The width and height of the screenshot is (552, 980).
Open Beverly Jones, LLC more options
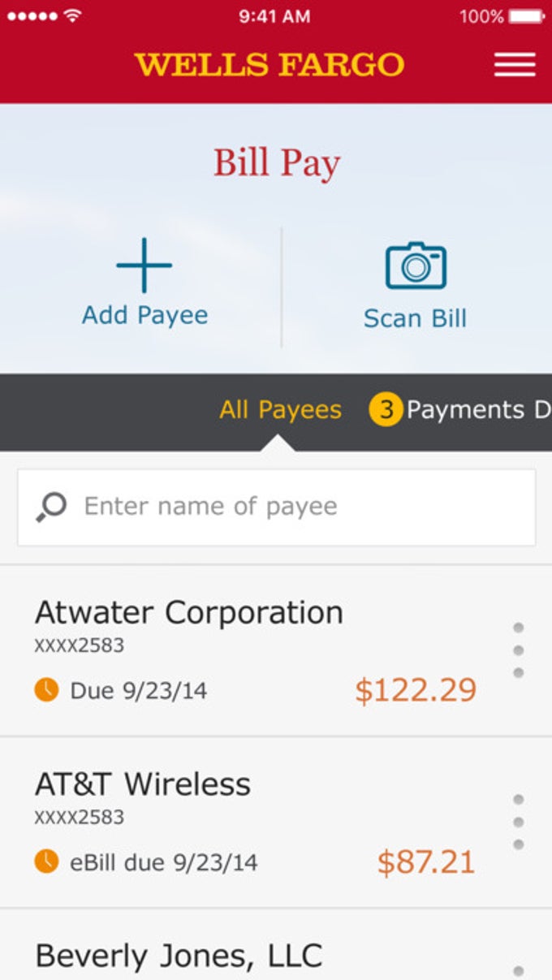(x=518, y=970)
